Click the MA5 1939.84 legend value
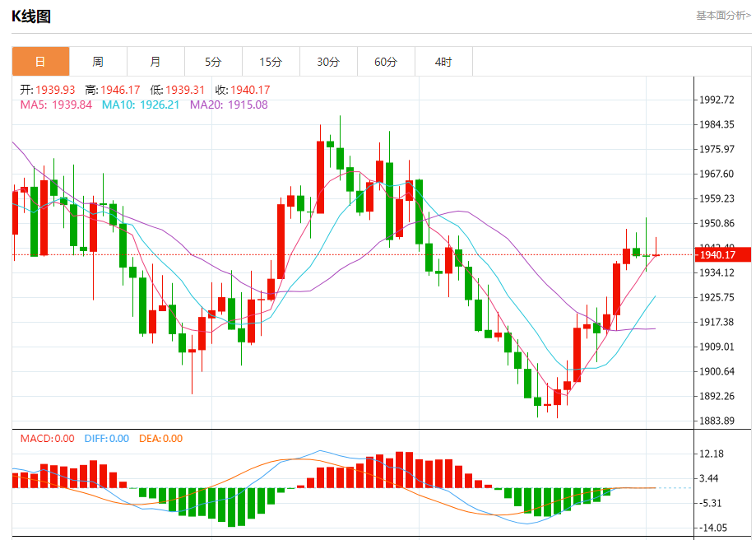Image resolution: width=756 pixels, height=540 pixels. click(56, 105)
